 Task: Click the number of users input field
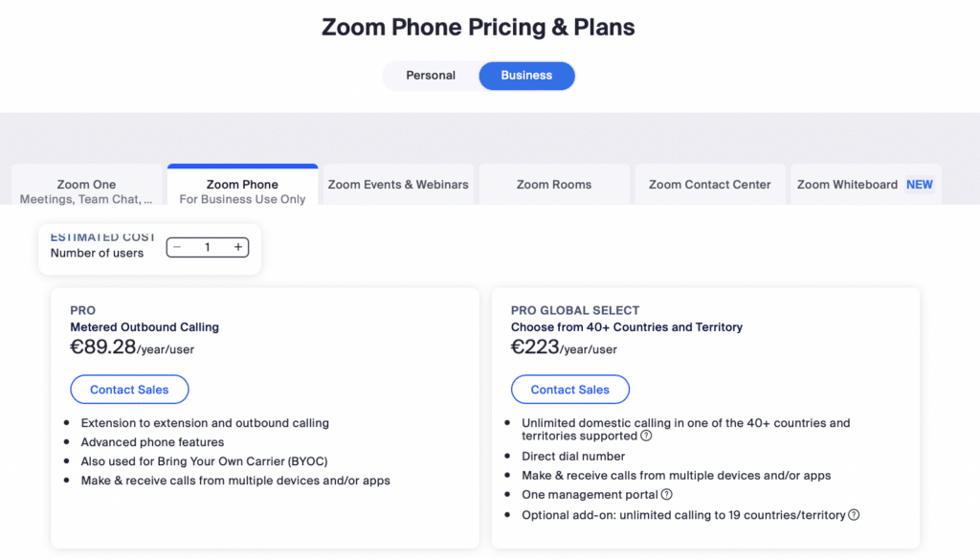tap(207, 248)
